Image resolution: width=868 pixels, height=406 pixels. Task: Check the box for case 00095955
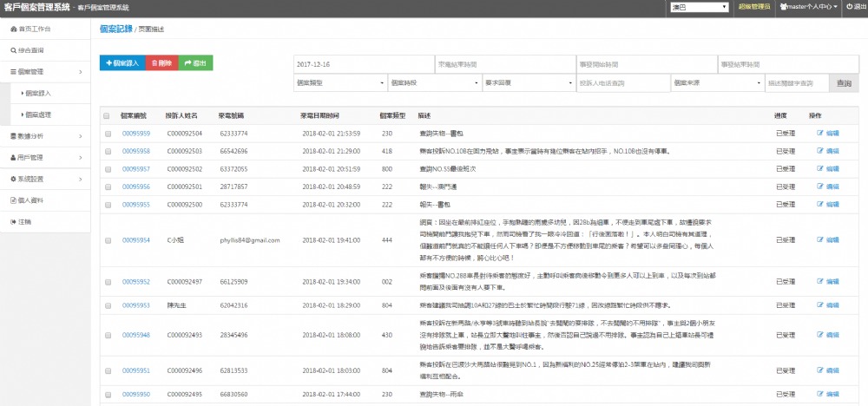click(108, 205)
